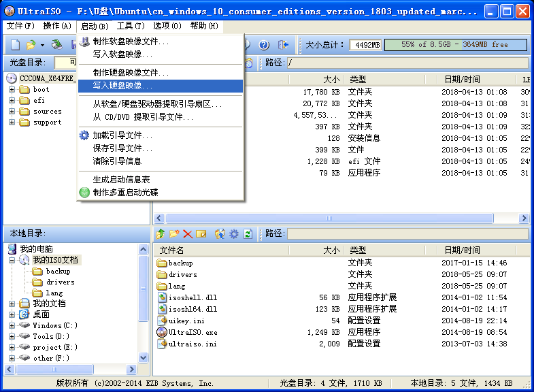Click the Windows (C:) drive icon

coord(24,325)
